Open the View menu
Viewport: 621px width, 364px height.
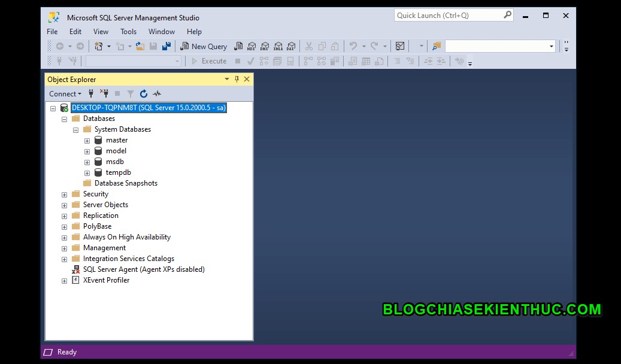point(100,31)
